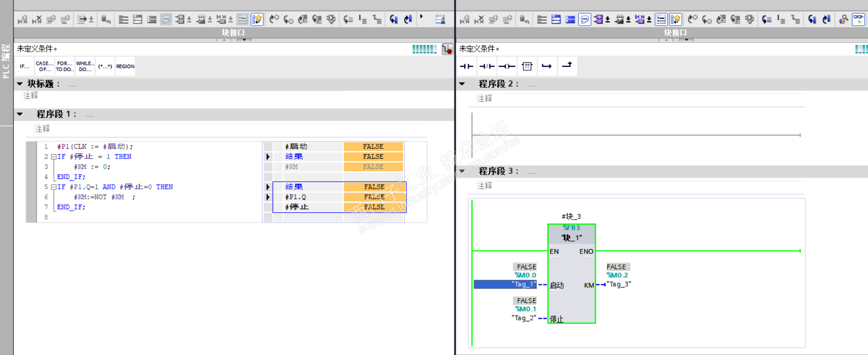Screen dimensions: 868x355
Task: Click the red-dot icon beside the SCL progress indicator
Action: pos(447,49)
